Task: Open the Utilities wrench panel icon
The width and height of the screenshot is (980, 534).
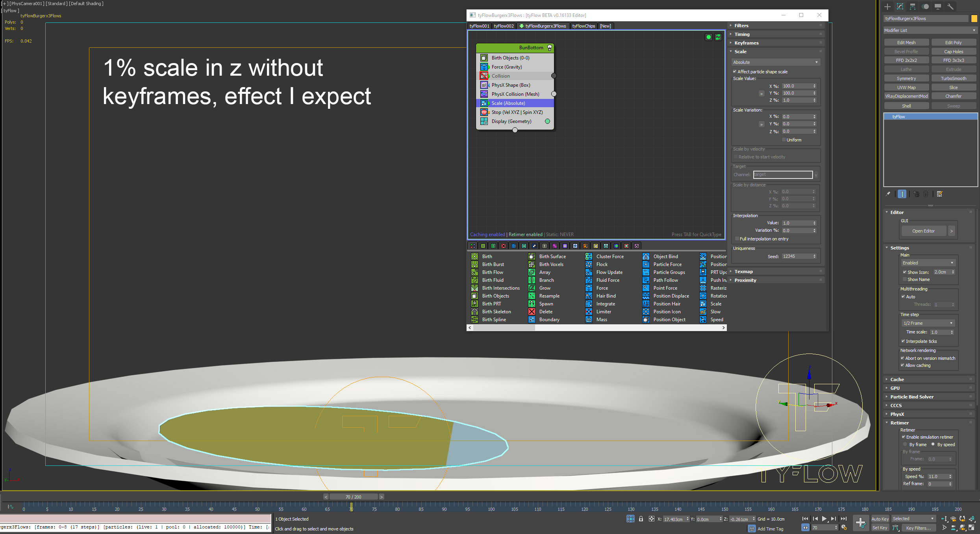Action: 950,7
